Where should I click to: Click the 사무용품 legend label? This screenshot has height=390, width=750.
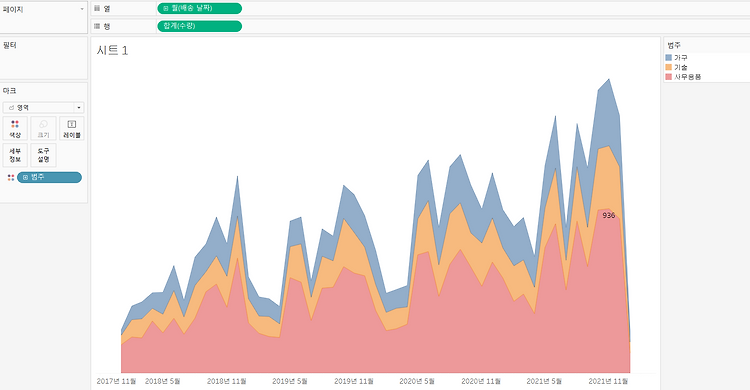(688, 77)
